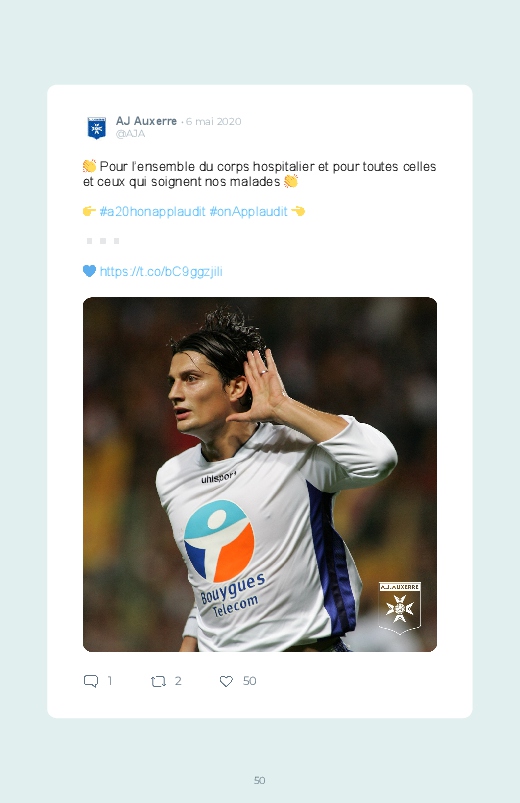Click the left-pointing hand emoji
Image resolution: width=520 pixels, height=803 pixels.
[x=298, y=211]
